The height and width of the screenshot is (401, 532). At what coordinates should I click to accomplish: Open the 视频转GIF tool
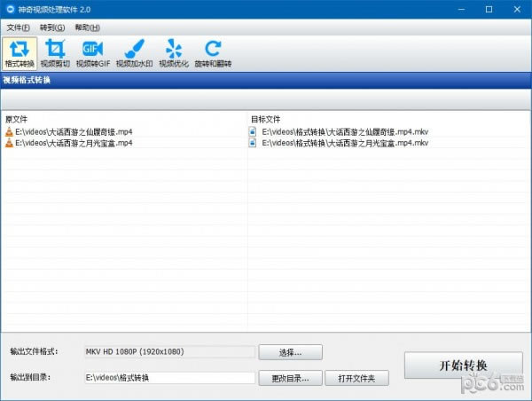click(93, 53)
